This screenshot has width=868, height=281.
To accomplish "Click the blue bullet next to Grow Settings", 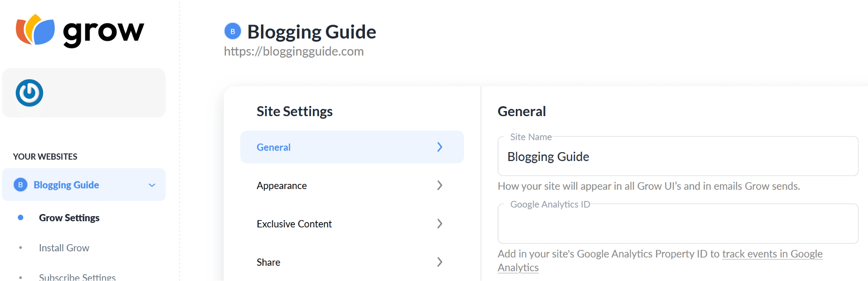I will (20, 217).
